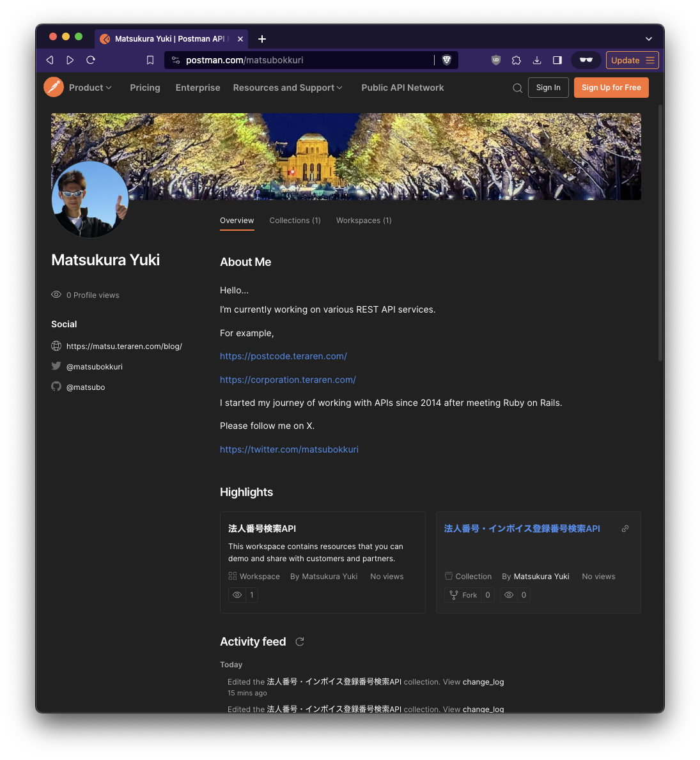Expand Resources and Support menu
The height and width of the screenshot is (760, 700).
coord(288,88)
